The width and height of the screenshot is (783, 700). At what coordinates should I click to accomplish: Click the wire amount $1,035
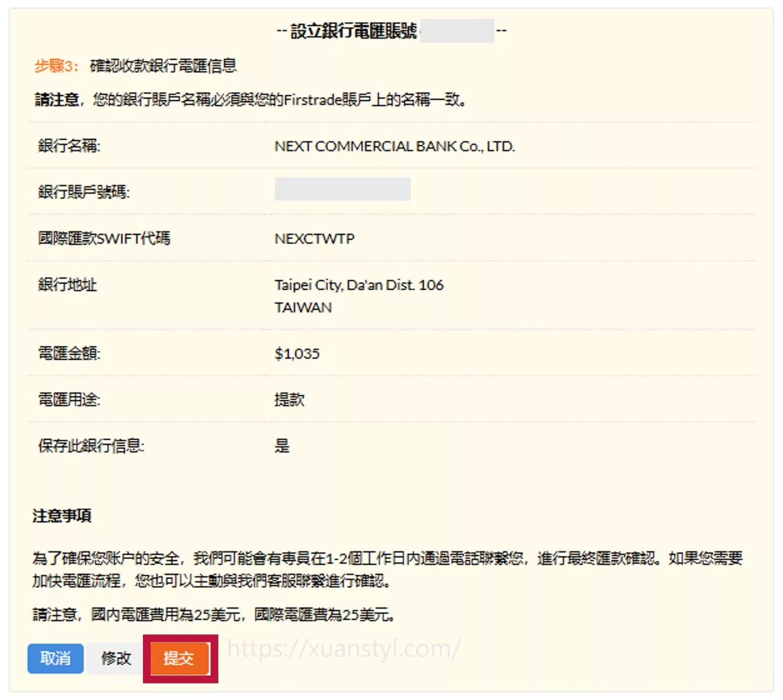click(x=297, y=353)
